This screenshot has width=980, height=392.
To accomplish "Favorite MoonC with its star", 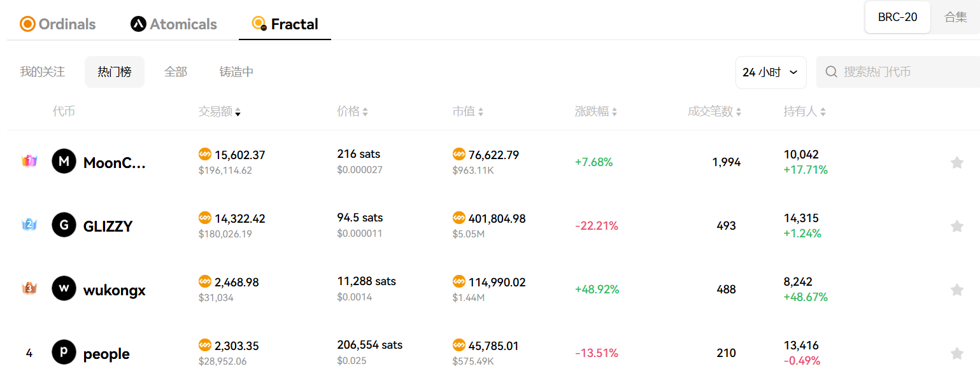I will [x=956, y=162].
